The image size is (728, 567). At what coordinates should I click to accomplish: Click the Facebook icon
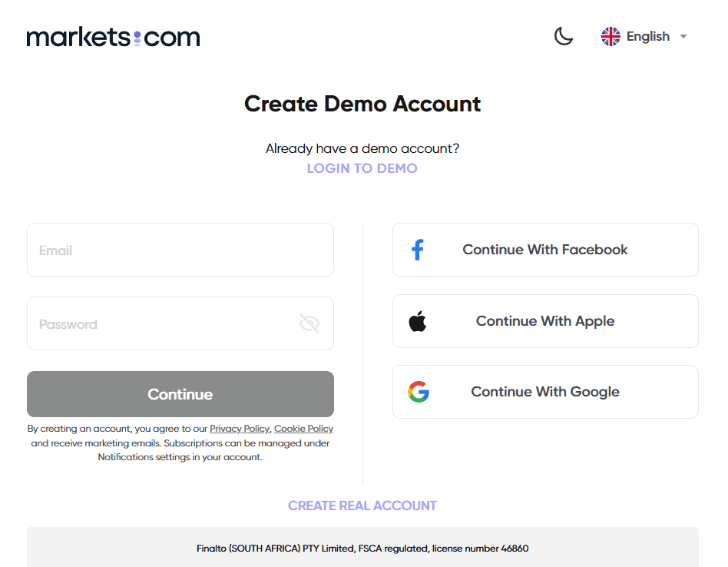coord(418,250)
